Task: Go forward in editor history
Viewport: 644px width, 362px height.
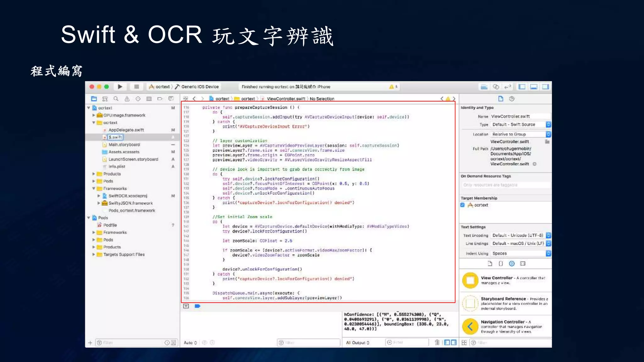Action: point(203,99)
